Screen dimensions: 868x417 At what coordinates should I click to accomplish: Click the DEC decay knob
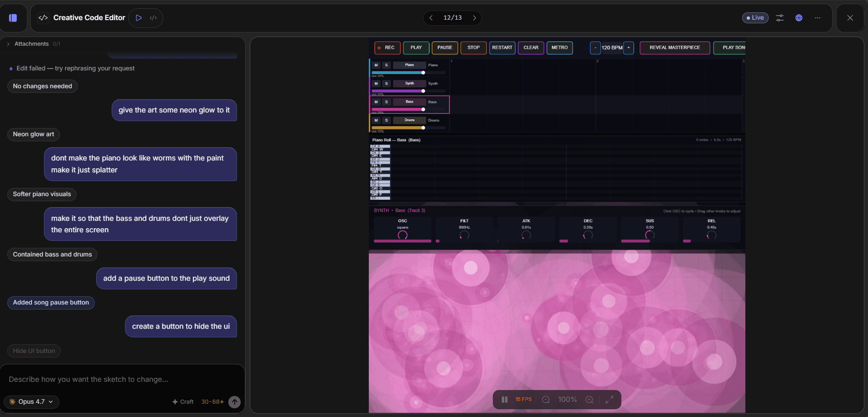pyautogui.click(x=588, y=235)
